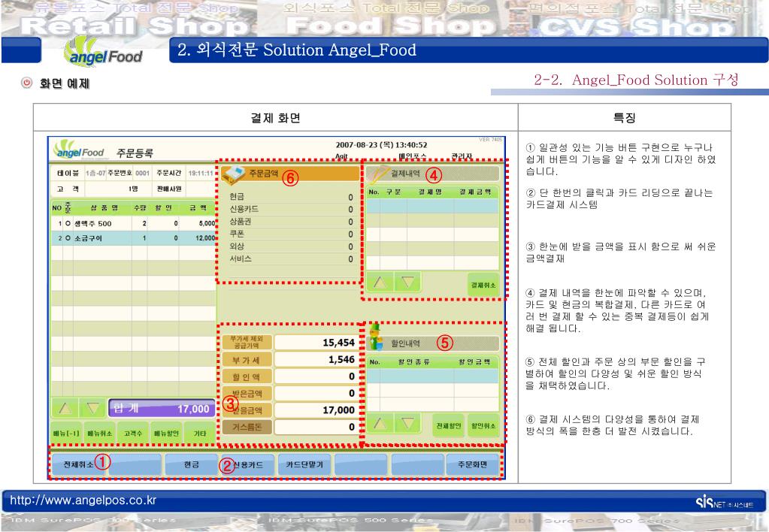769x532 pixels.
Task: Click the 결제취소 button
Action: (483, 285)
